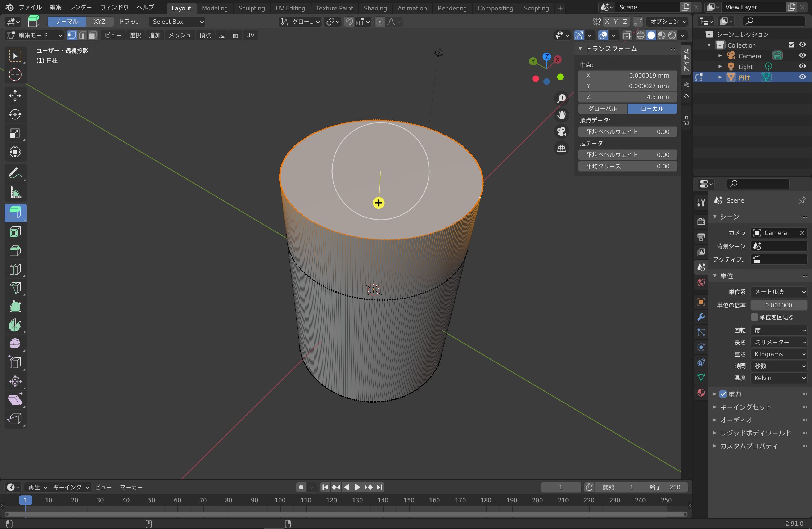Enable face select mode

93,35
